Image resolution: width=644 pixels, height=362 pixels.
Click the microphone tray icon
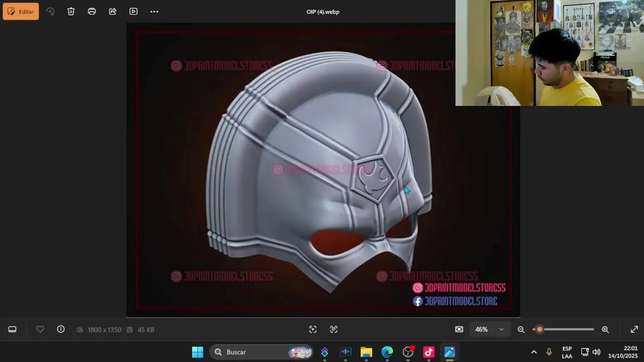point(549,352)
